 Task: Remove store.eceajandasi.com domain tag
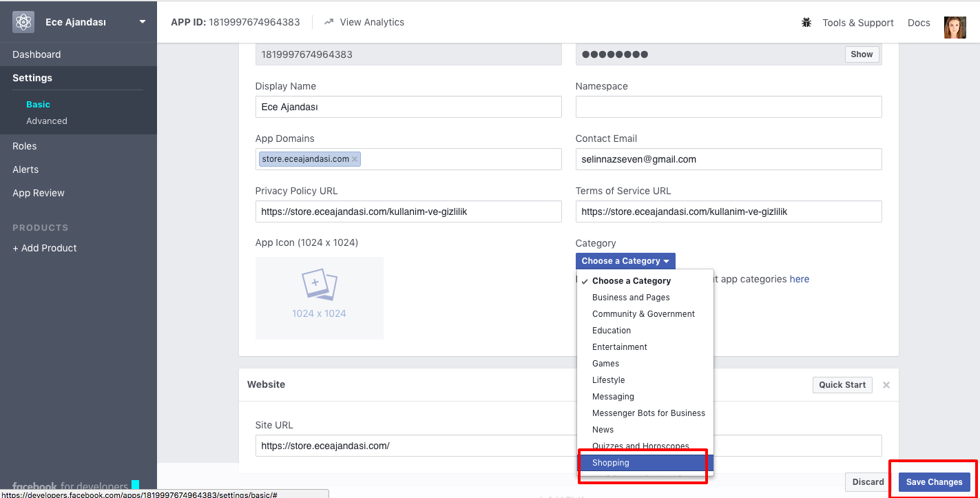tap(355, 159)
